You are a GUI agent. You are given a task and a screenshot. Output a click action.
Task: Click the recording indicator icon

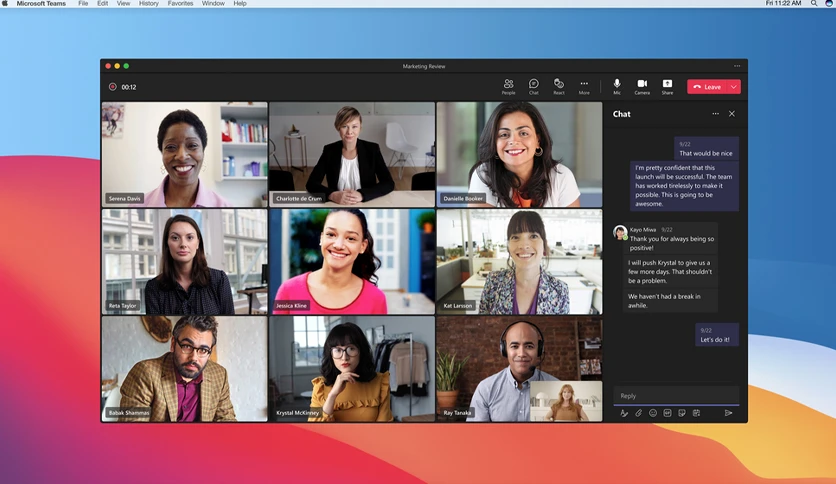click(x=112, y=87)
